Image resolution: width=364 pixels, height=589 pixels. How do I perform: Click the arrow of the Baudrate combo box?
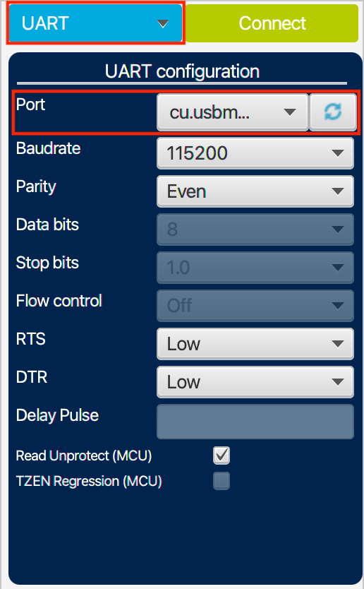click(x=338, y=153)
